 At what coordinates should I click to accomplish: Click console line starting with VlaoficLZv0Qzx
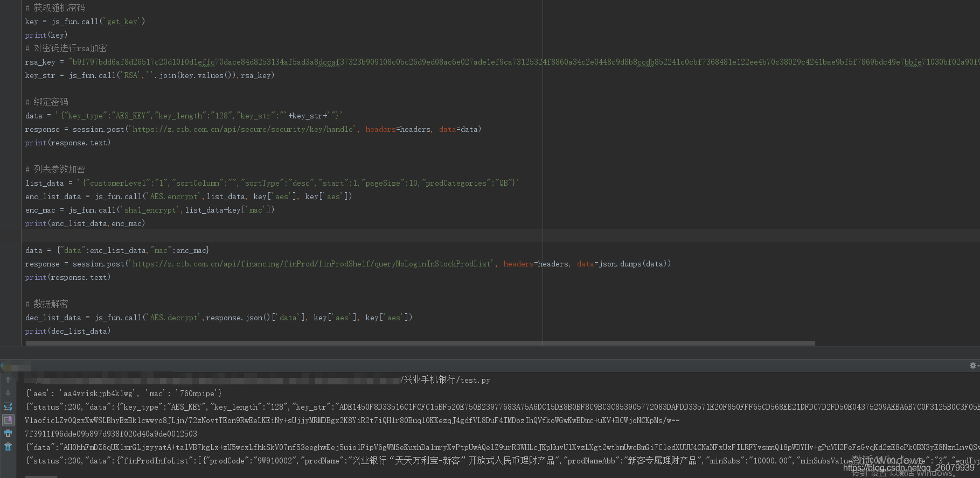click(352, 420)
